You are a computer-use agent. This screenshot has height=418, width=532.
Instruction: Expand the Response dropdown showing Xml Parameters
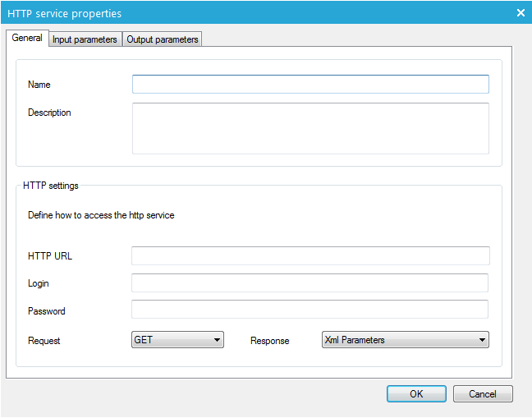(x=406, y=340)
